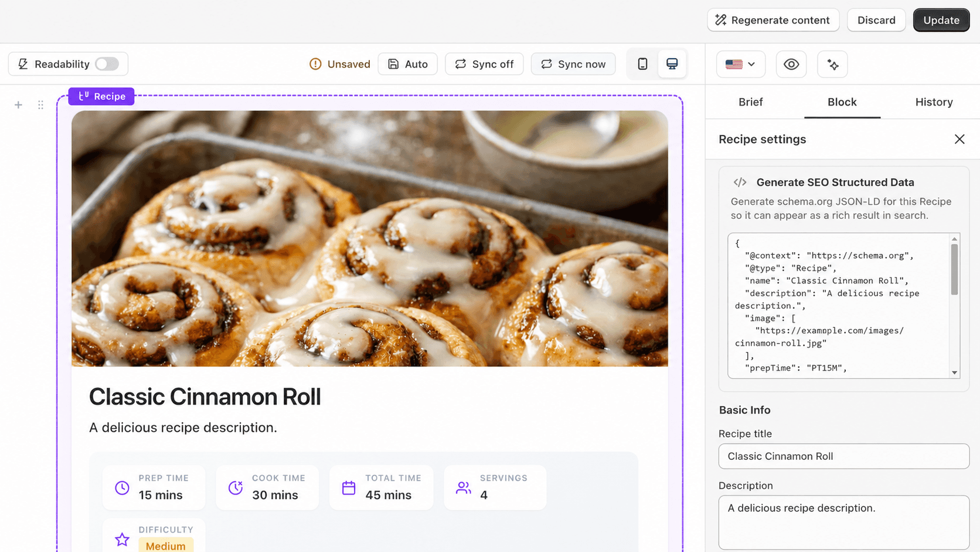Open the History tab
Screen dimensions: 980x552
pyautogui.click(x=934, y=102)
